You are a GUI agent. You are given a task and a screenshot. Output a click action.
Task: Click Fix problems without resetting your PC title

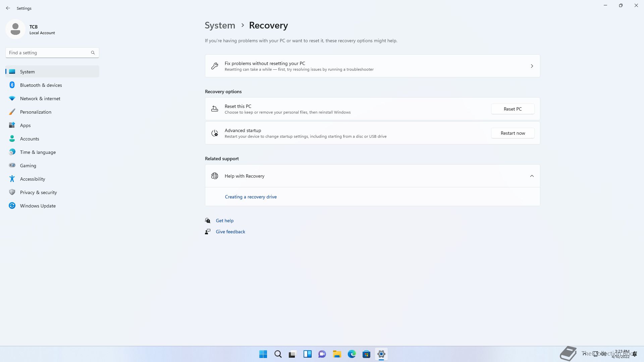(x=265, y=63)
